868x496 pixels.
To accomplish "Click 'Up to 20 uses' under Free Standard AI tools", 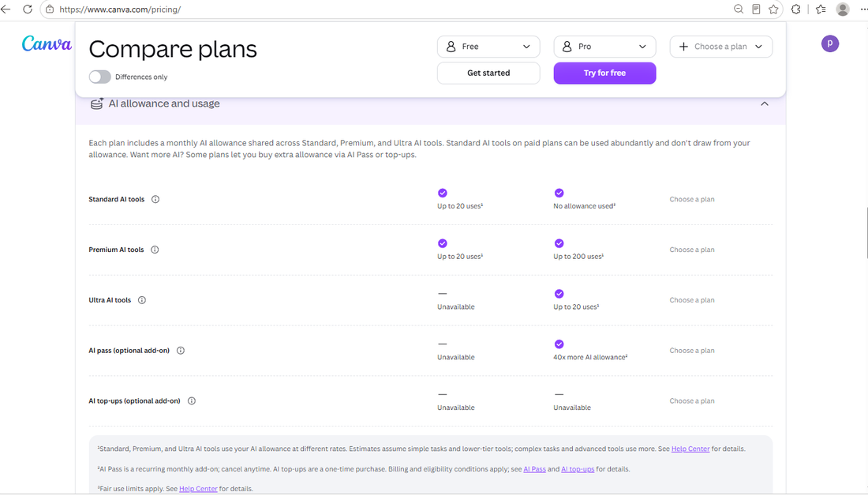I will [460, 206].
